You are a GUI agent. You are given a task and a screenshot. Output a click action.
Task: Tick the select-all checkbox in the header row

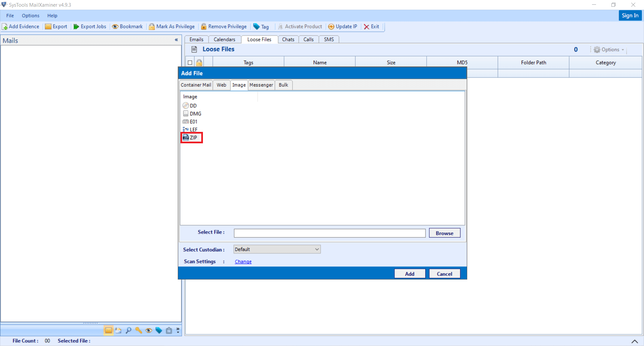point(190,62)
